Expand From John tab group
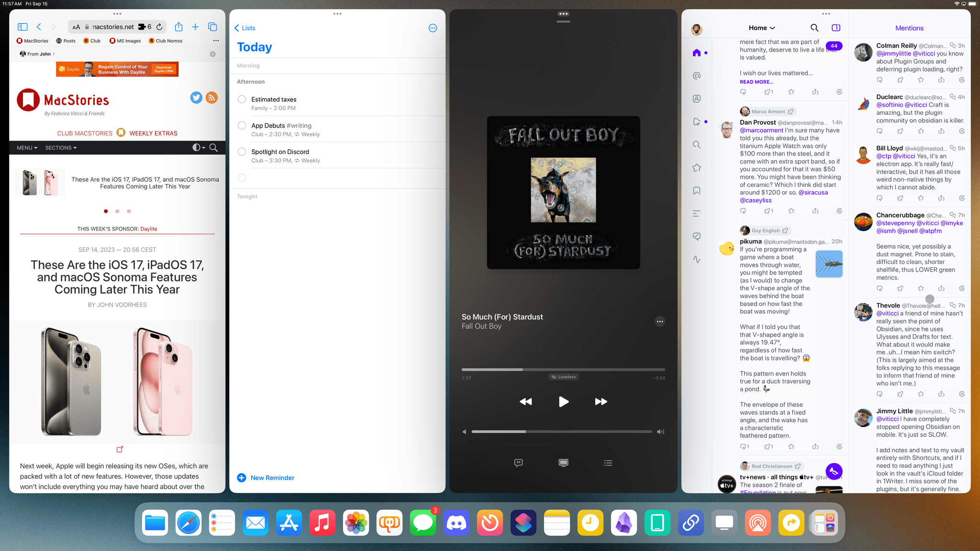The width and height of the screenshot is (980, 551). pos(37,54)
